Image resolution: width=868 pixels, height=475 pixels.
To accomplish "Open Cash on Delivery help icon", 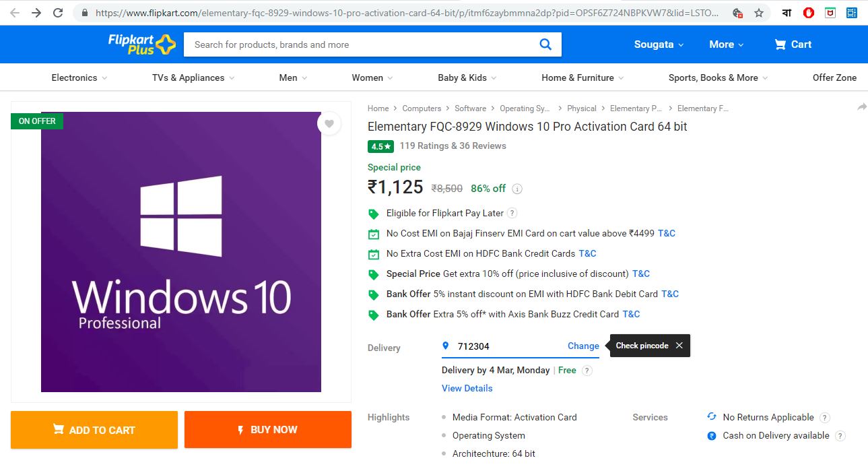I will pyautogui.click(x=840, y=436).
